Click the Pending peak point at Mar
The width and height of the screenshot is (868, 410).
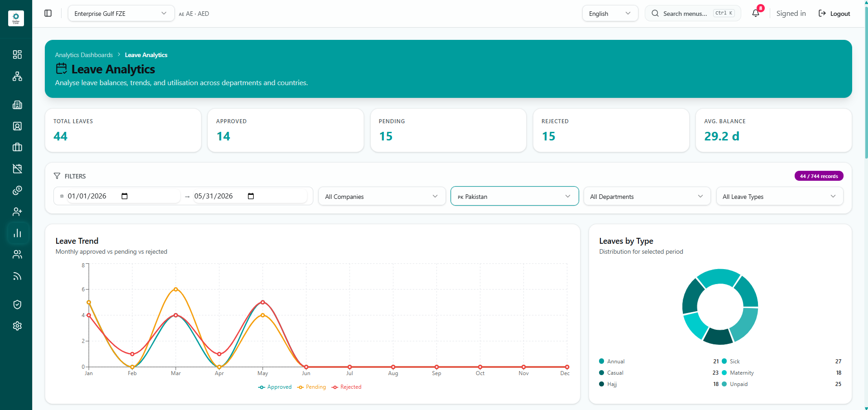(x=176, y=289)
